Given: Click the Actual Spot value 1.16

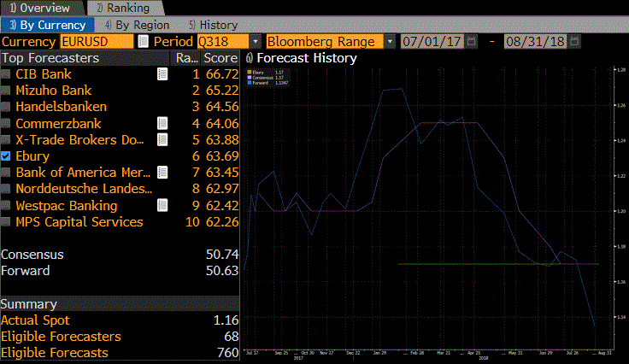Looking at the screenshot, I should 226,320.
